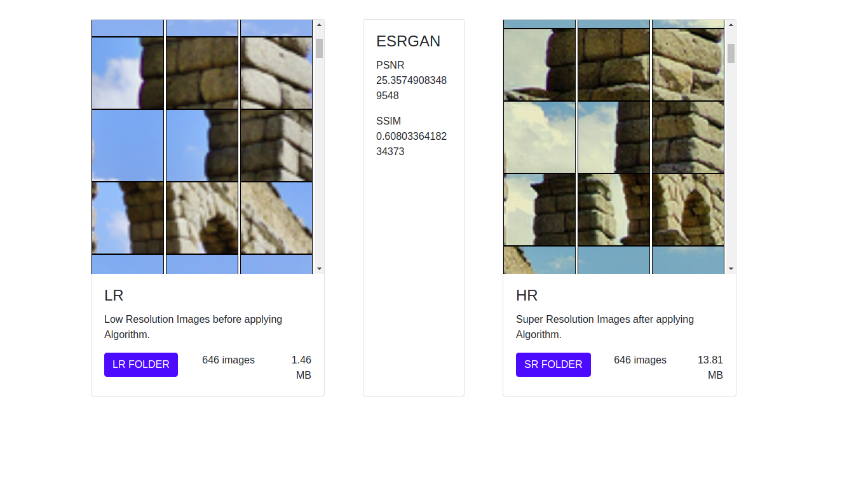Select the bottom-right sky thumbnail in HR grid
The width and height of the screenshot is (868, 488).
[687, 259]
